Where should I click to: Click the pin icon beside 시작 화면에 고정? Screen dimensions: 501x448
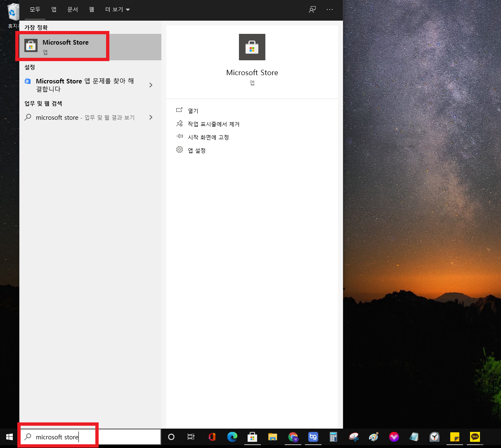(179, 136)
